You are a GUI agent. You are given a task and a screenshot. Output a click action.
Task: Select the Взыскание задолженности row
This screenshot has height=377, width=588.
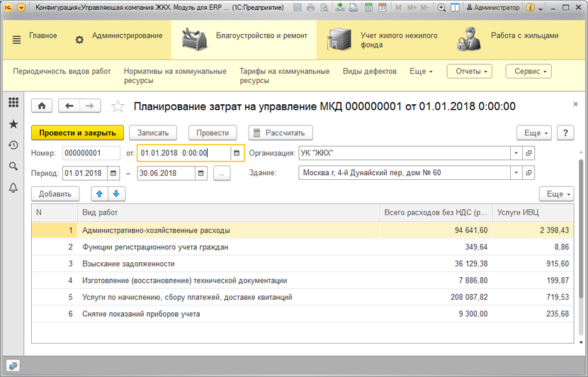303,264
